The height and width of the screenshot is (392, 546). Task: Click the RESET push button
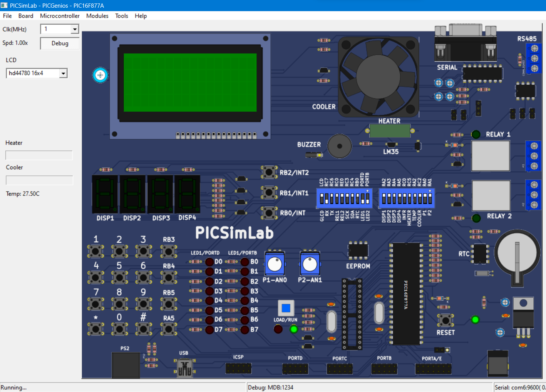446,320
